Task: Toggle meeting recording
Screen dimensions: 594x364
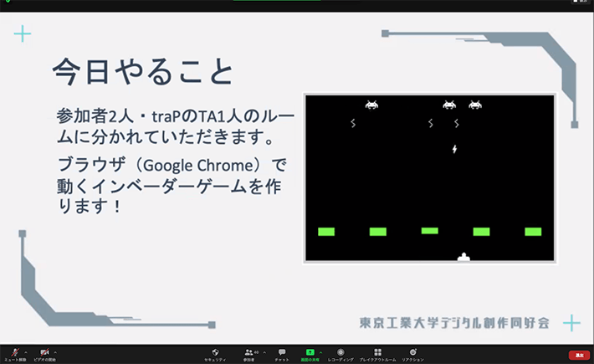Action: pos(341,352)
